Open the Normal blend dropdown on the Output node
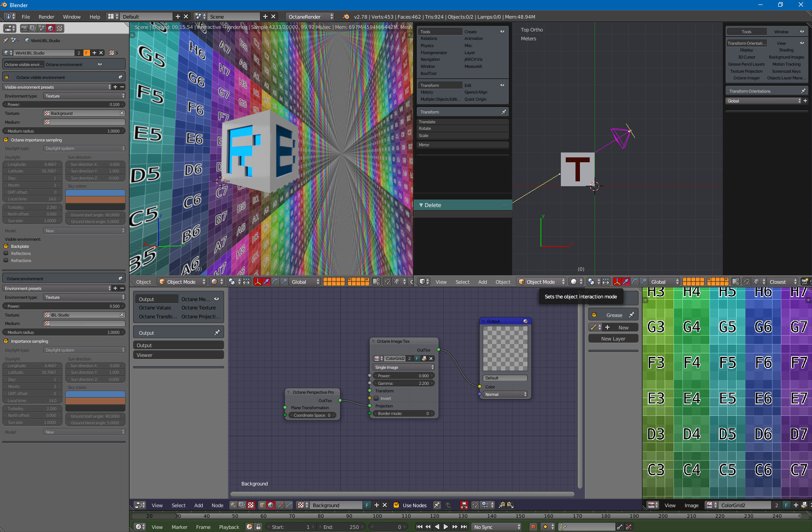The width and height of the screenshot is (812, 532). click(x=505, y=395)
